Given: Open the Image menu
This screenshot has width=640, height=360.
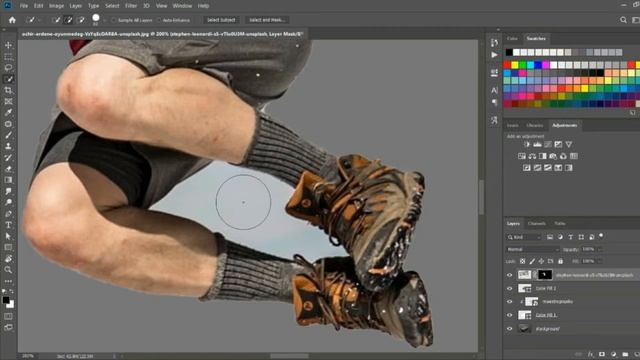Looking at the screenshot, I should [x=56, y=6].
